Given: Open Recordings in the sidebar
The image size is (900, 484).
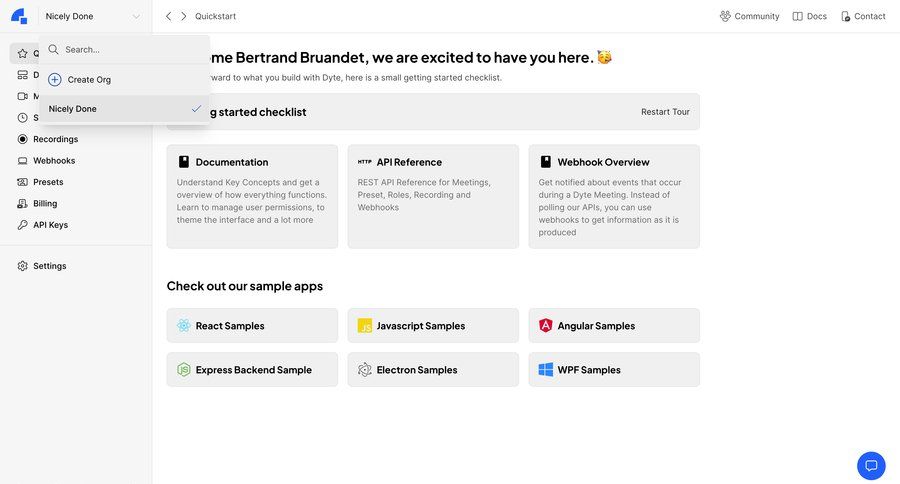Looking at the screenshot, I should click(55, 139).
